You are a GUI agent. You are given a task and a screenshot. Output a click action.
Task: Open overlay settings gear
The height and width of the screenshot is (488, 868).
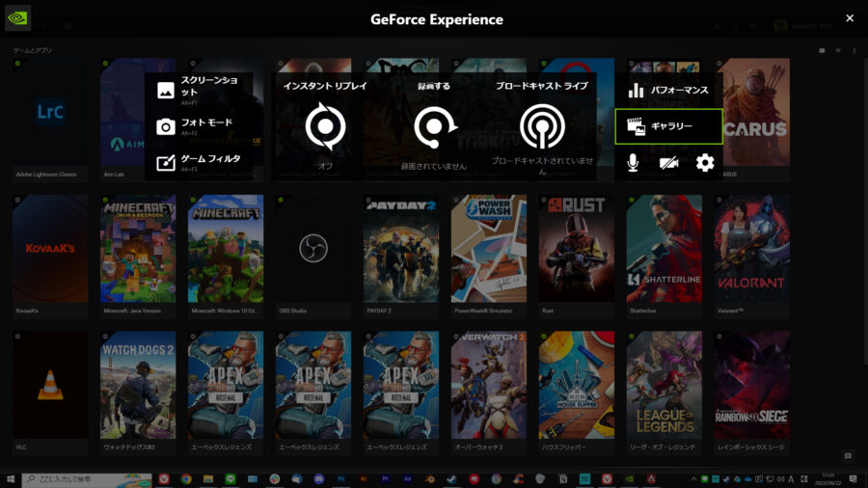(705, 163)
